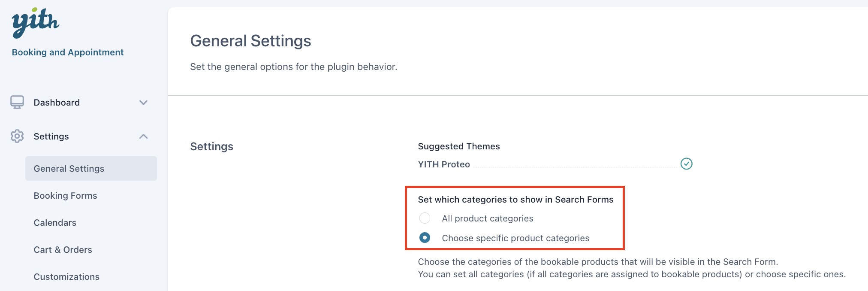This screenshot has height=291, width=868.
Task: Select Choose specific product categories option
Action: point(425,238)
